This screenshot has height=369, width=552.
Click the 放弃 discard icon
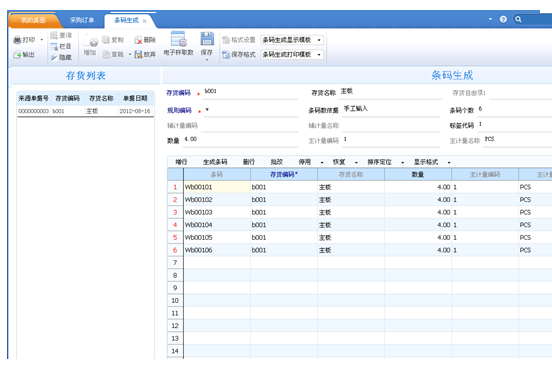[x=138, y=55]
